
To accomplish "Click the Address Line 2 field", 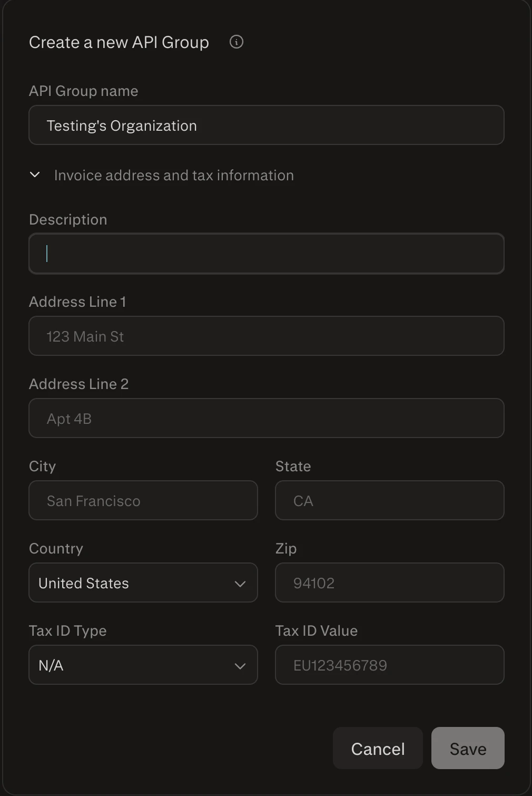I will pos(266,418).
